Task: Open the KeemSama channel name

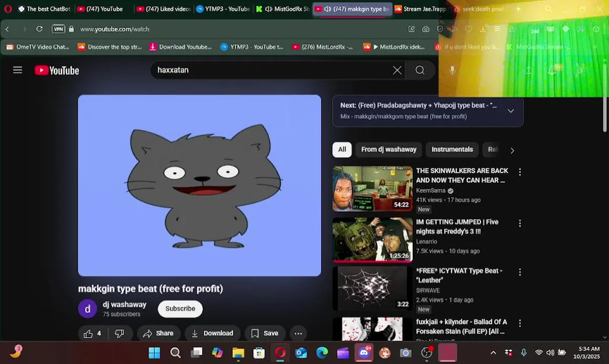Action: pyautogui.click(x=430, y=191)
